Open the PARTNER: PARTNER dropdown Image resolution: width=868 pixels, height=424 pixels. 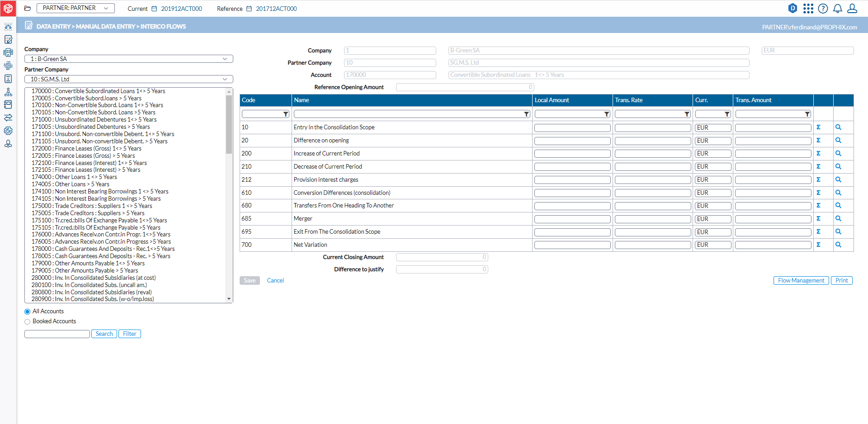[x=75, y=8]
